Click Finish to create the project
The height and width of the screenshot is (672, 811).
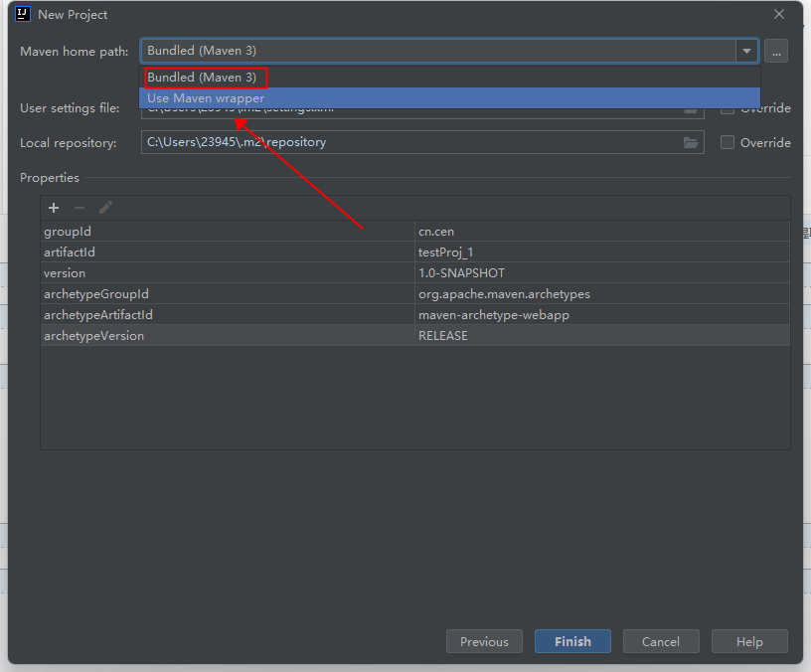(x=572, y=641)
